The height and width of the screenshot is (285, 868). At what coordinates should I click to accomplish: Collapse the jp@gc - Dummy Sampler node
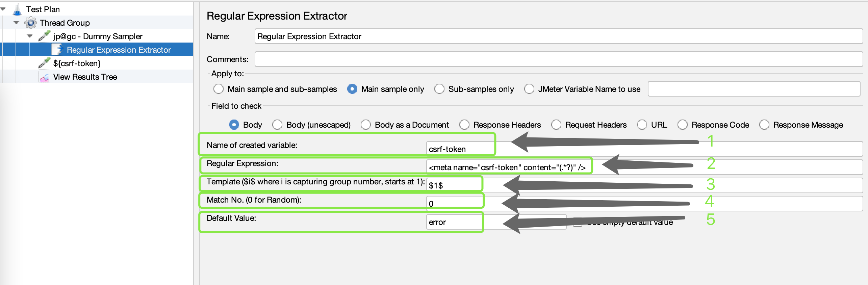pyautogui.click(x=30, y=36)
